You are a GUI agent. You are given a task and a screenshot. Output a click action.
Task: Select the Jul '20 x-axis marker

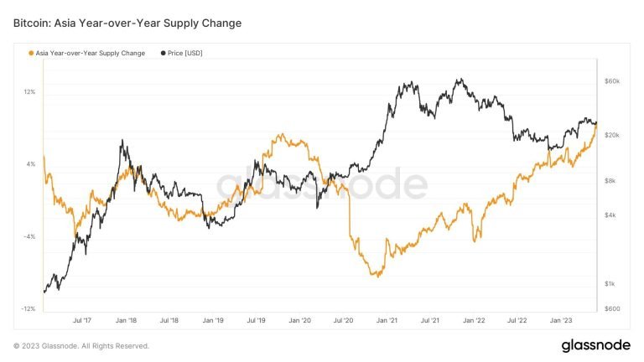344,320
